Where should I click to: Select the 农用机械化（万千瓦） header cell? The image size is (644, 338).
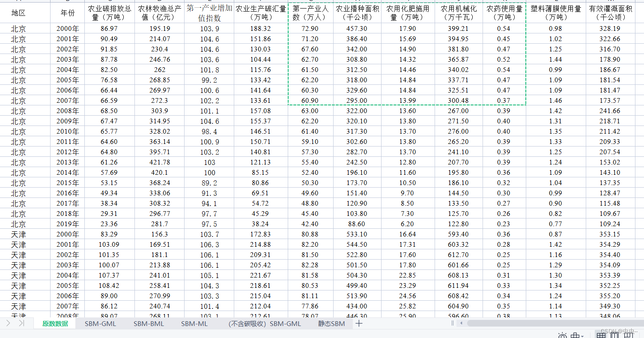[459, 13]
